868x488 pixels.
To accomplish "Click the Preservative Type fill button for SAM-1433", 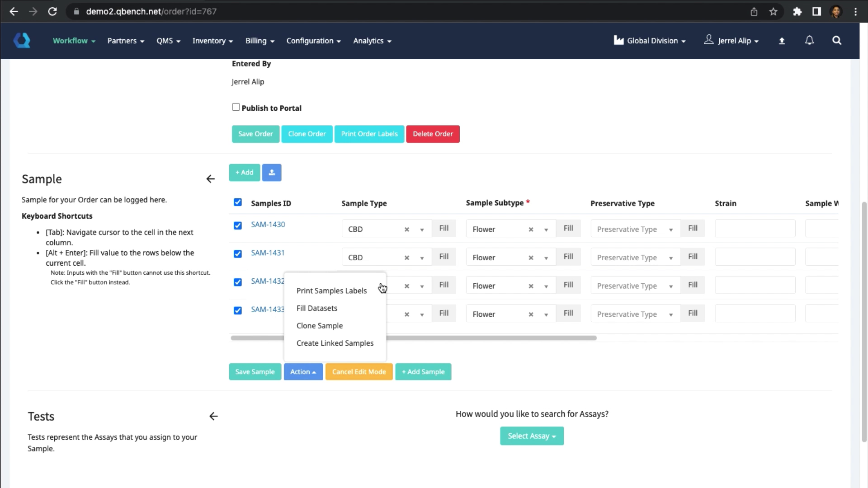I will [x=694, y=314].
